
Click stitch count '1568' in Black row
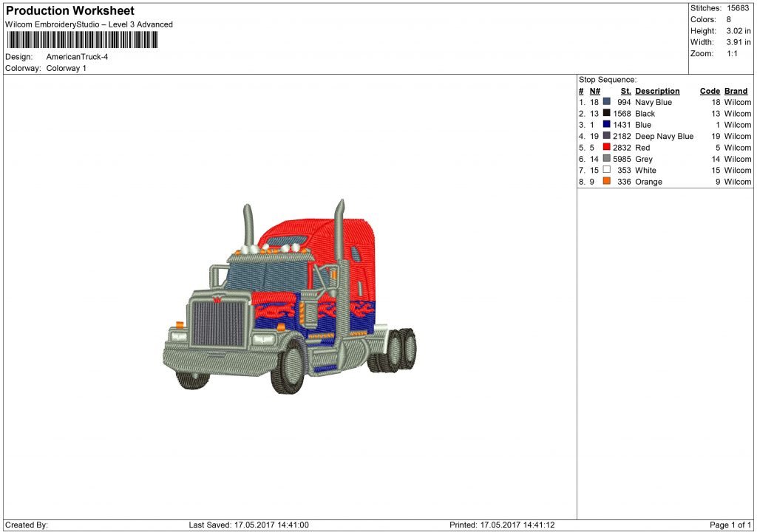(622, 114)
